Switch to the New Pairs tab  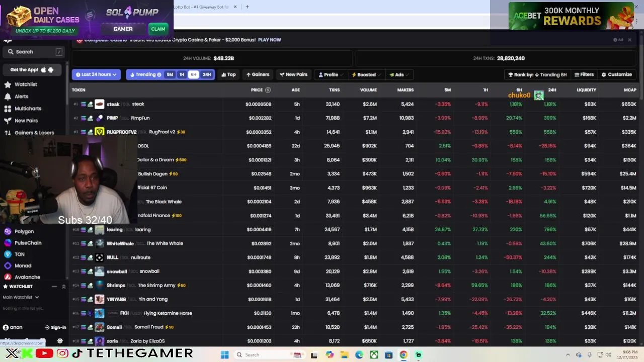[293, 75]
